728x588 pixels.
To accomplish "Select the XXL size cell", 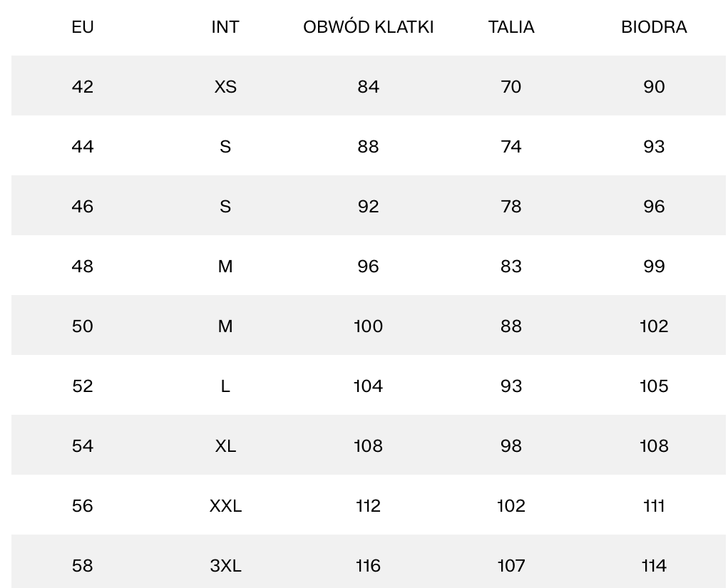I will 225,505.
